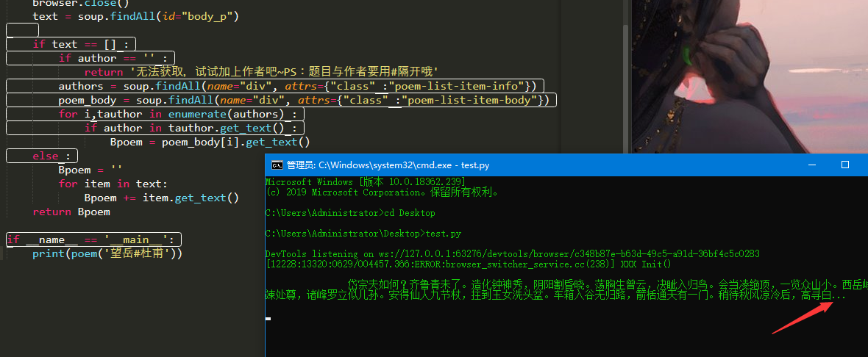
Task: Click the cmd title text '管理员: C:\Windows\system32\cmd.exe - test.py'
Action: coord(388,165)
